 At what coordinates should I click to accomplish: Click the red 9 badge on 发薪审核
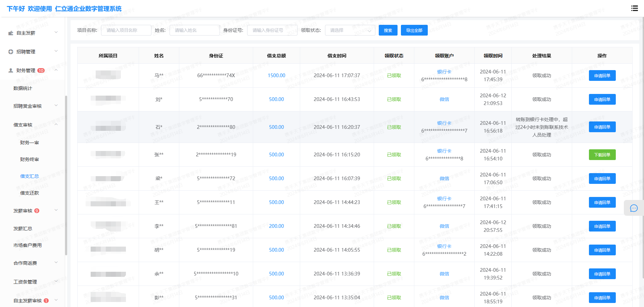pos(37,211)
